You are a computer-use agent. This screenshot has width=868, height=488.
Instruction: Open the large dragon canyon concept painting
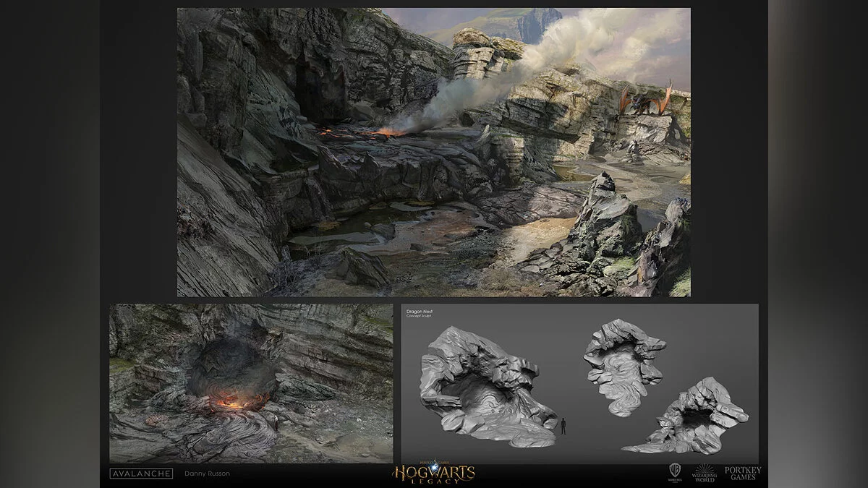click(x=434, y=152)
